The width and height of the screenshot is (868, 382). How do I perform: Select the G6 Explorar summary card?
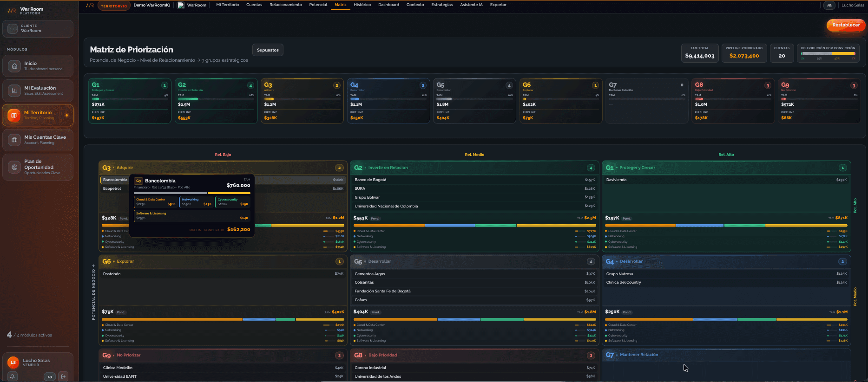[x=561, y=101]
